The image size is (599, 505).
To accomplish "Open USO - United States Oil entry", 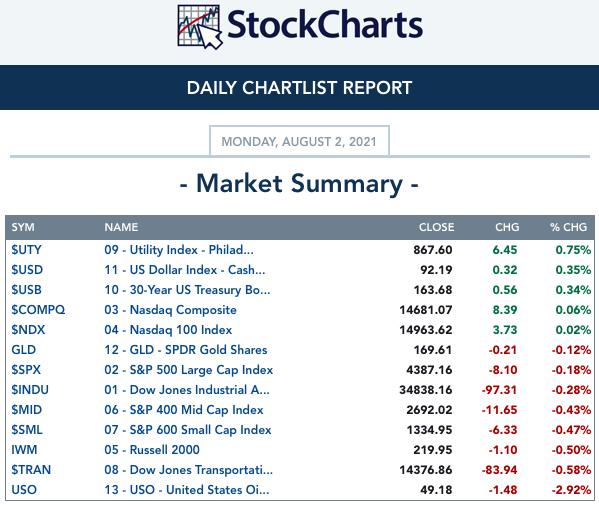I will pos(187,490).
